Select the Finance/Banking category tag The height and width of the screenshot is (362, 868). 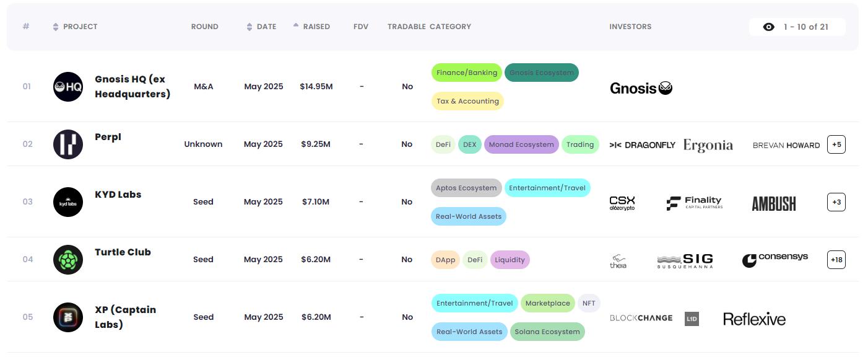point(467,73)
